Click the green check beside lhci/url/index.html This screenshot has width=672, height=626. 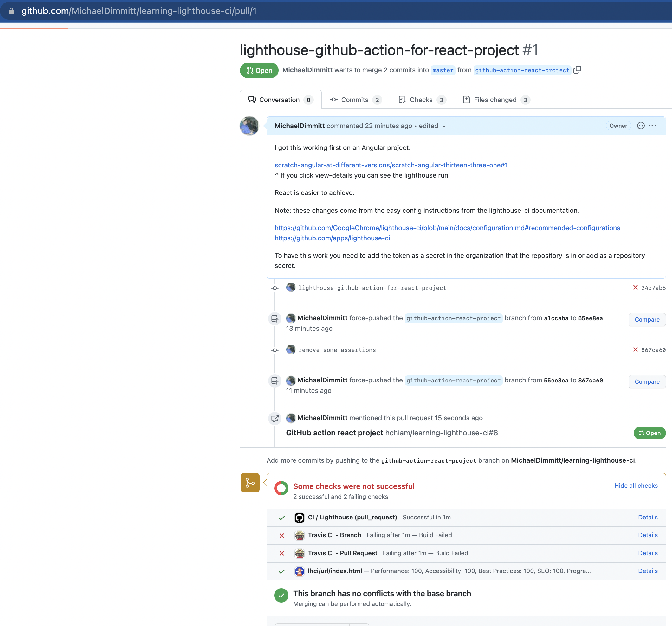(x=281, y=571)
